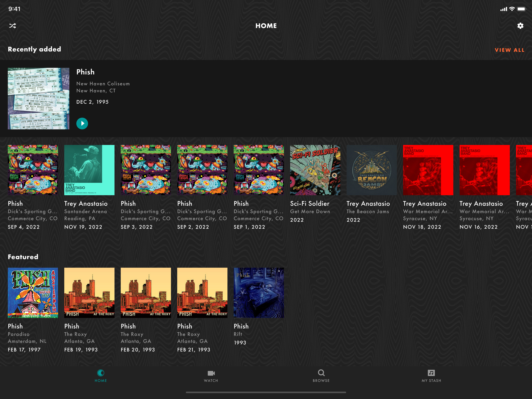The width and height of the screenshot is (532, 399).
Task: Tap the Phish title in featured banner
Action: click(85, 72)
